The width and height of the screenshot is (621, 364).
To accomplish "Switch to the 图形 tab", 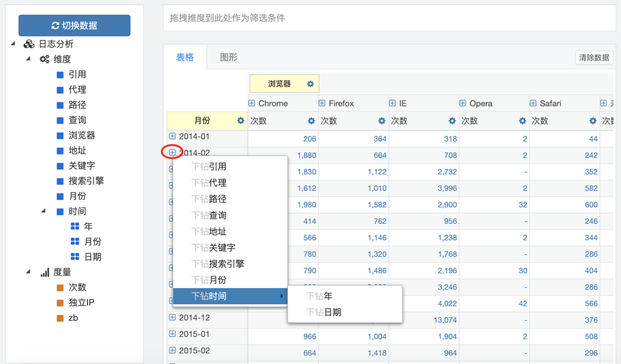I will click(228, 57).
